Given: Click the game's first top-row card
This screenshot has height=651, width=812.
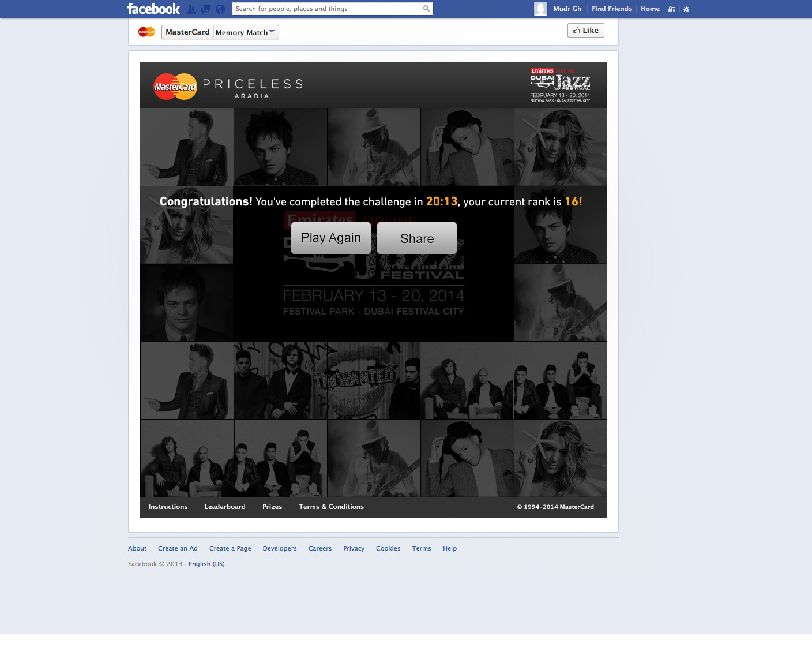Looking at the screenshot, I should click(187, 147).
